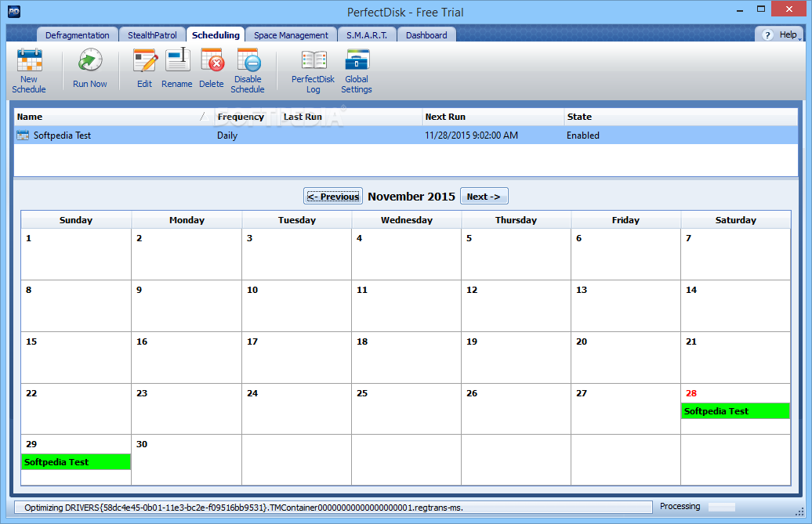Switch to the Dashboard tab

pyautogui.click(x=426, y=35)
